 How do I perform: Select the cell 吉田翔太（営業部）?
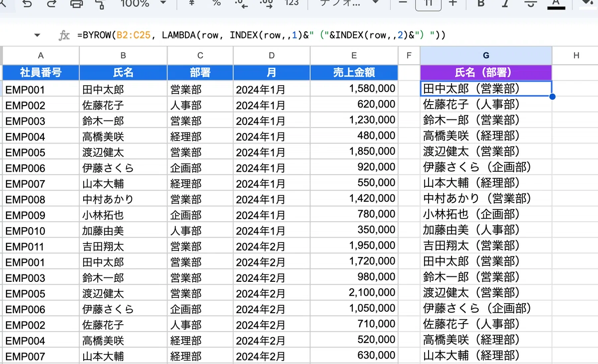[x=486, y=246]
